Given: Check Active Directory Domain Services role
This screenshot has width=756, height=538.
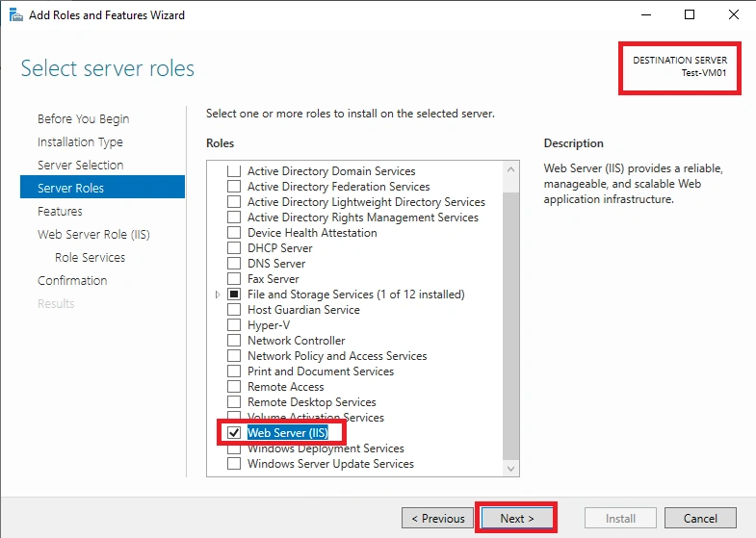Looking at the screenshot, I should tap(234, 171).
